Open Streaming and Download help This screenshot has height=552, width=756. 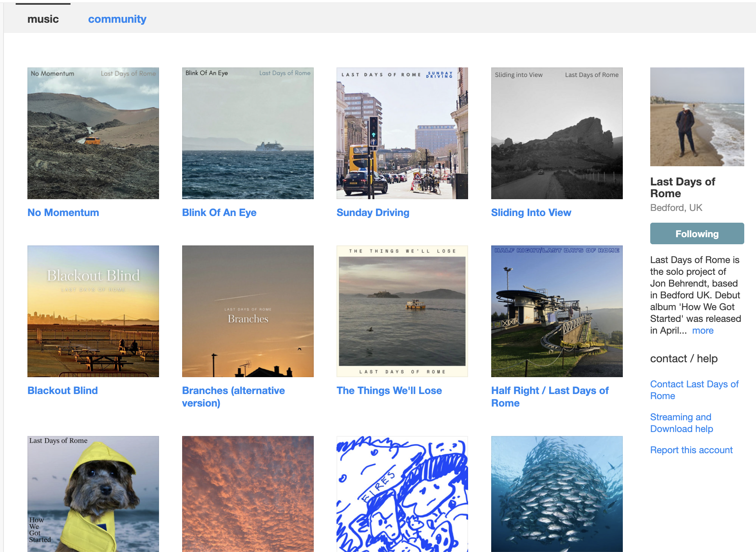681,423
